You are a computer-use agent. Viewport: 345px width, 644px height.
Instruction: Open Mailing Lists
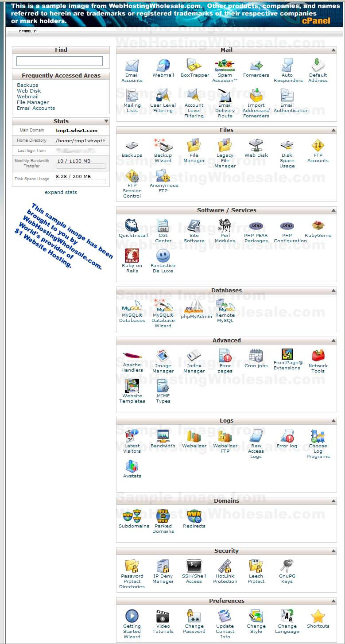coord(132,101)
